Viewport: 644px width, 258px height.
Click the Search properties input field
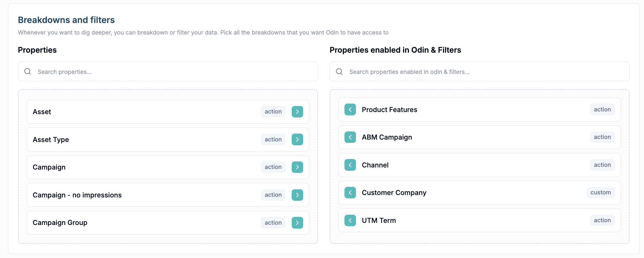173,72
